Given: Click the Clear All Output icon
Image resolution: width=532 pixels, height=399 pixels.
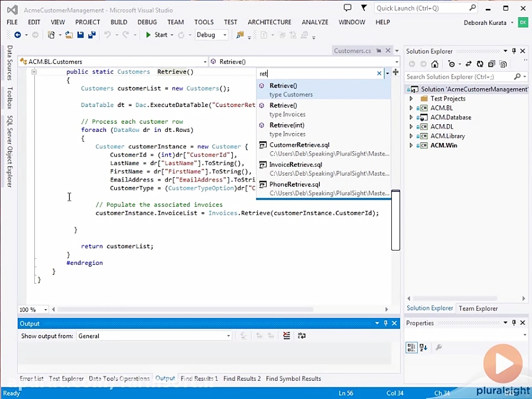Looking at the screenshot, I should coord(287,335).
